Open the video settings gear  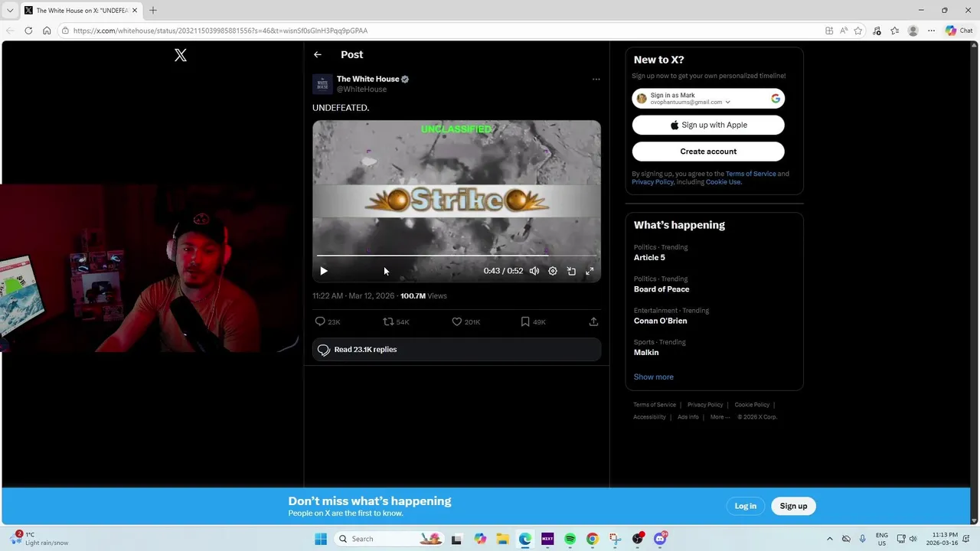553,271
